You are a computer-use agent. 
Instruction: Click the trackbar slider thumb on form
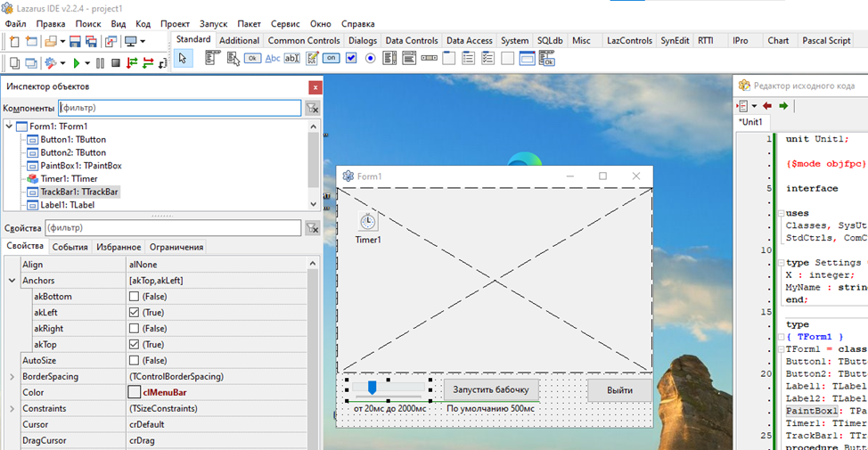[372, 387]
